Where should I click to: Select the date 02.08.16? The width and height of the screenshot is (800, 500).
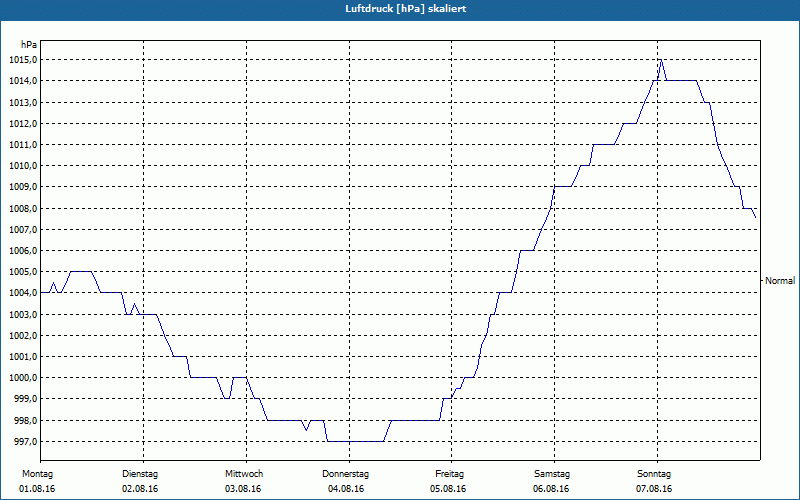[140, 489]
